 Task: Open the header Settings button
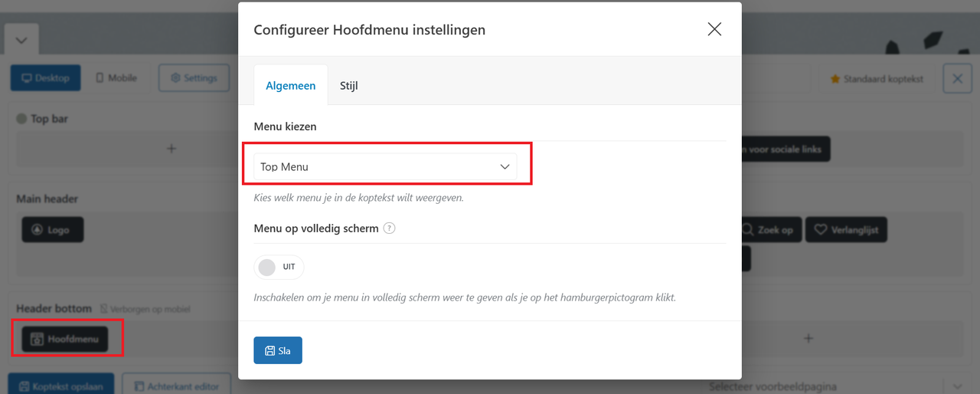(x=194, y=78)
